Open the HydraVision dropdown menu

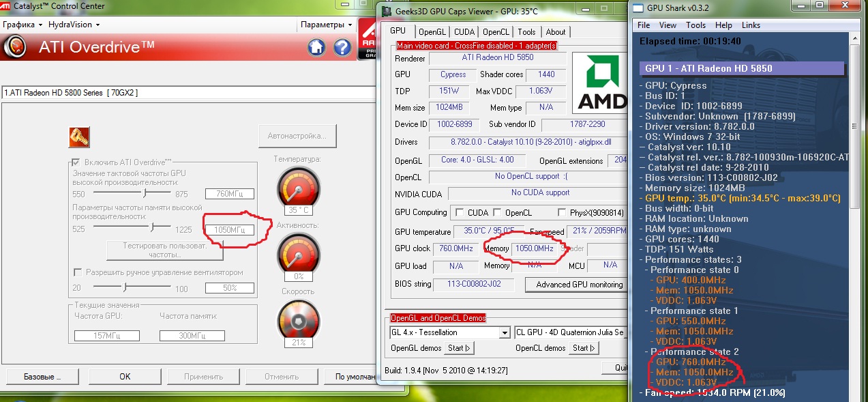tap(74, 25)
